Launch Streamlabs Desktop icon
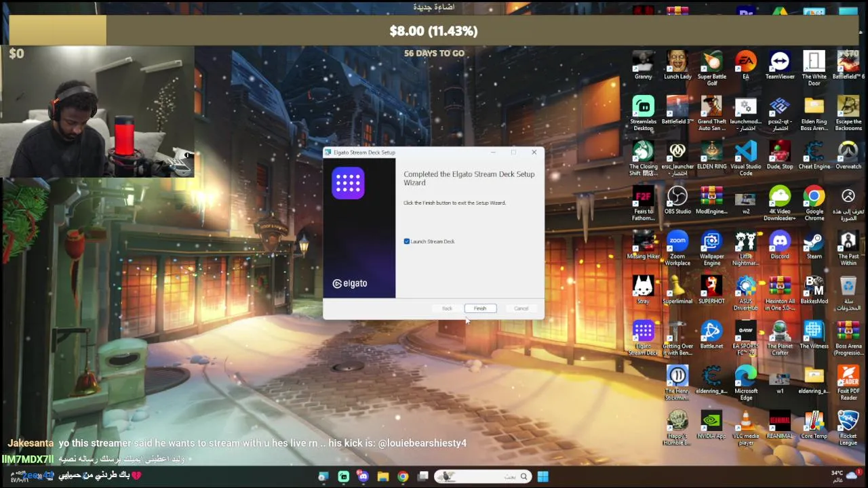This screenshot has width=868, height=488. coord(643,113)
